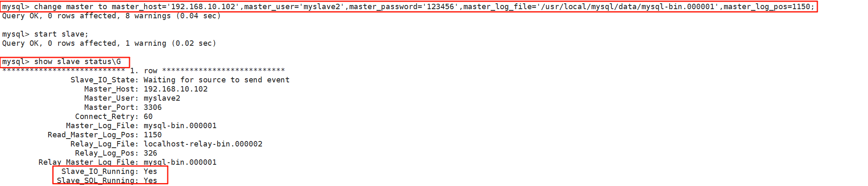Click the '8 warnings' query result line

111,16
